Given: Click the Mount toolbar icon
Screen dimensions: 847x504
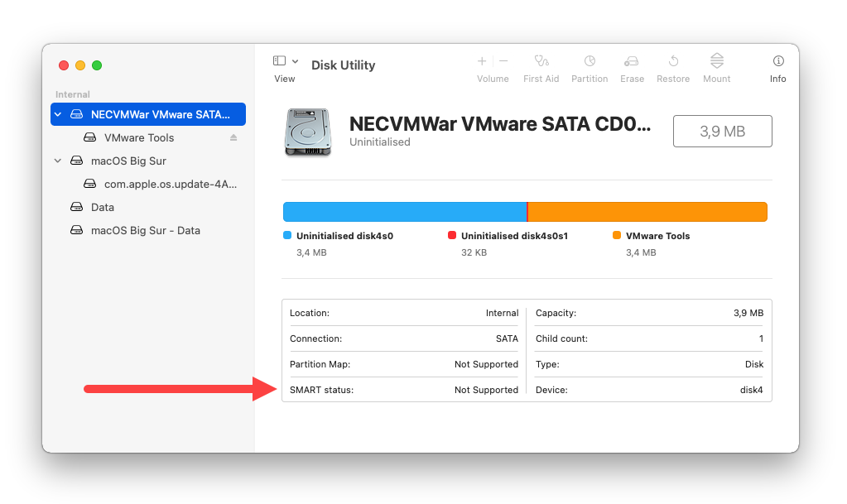Looking at the screenshot, I should [x=717, y=60].
